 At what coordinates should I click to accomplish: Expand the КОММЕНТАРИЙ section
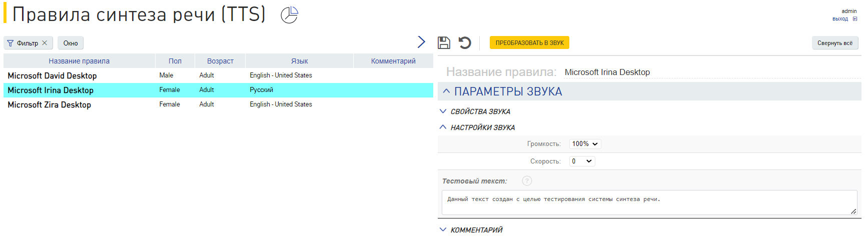coord(443,229)
